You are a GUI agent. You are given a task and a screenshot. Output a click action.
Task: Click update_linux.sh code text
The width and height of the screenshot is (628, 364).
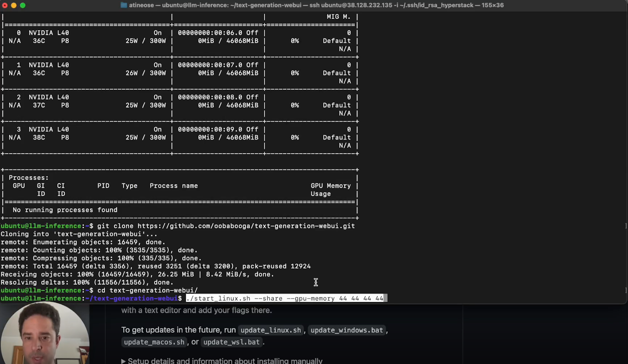tap(271, 330)
